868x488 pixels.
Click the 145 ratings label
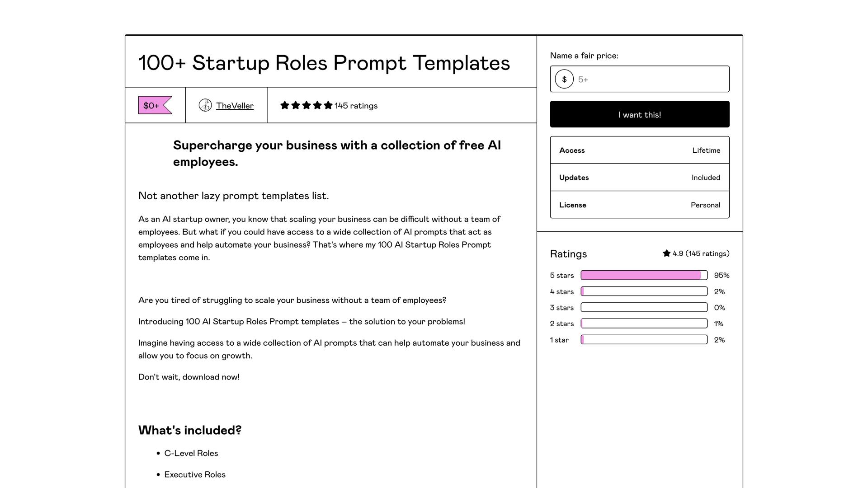[355, 105]
